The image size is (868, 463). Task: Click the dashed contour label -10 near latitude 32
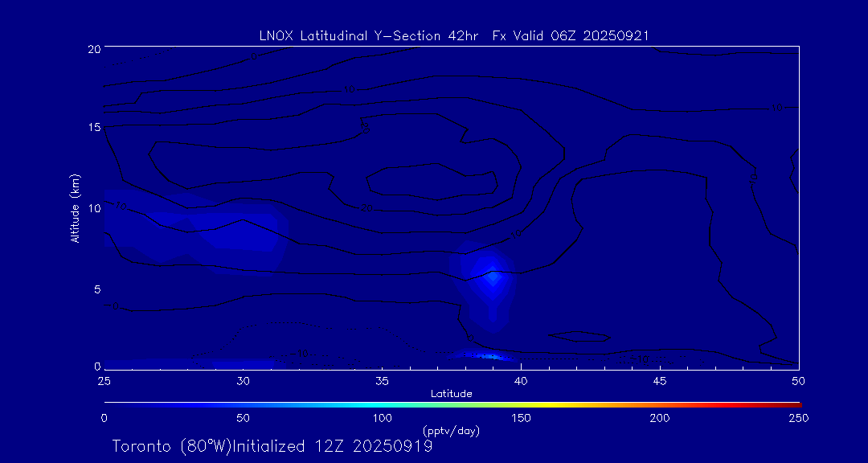click(300, 354)
